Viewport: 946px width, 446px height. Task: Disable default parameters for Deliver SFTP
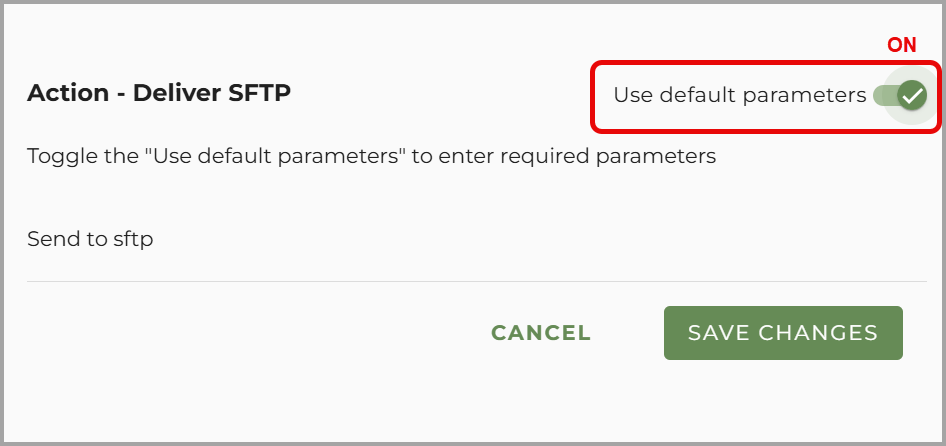click(900, 96)
